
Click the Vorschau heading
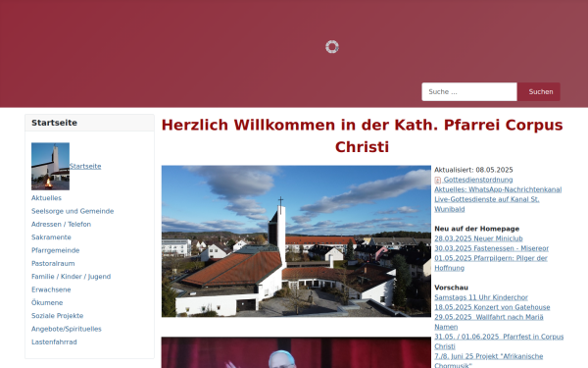[451, 288]
